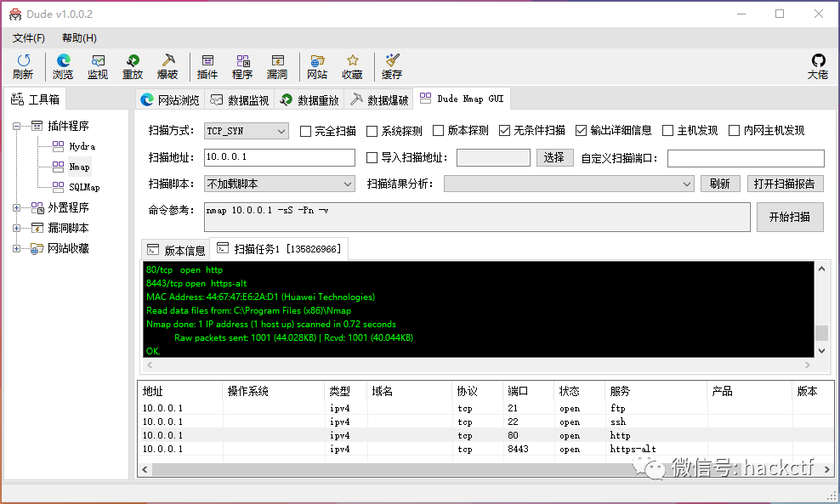Screen dimensions: 840x504
Task: Click the results table horizontal scrollbar track
Action: pos(485,470)
